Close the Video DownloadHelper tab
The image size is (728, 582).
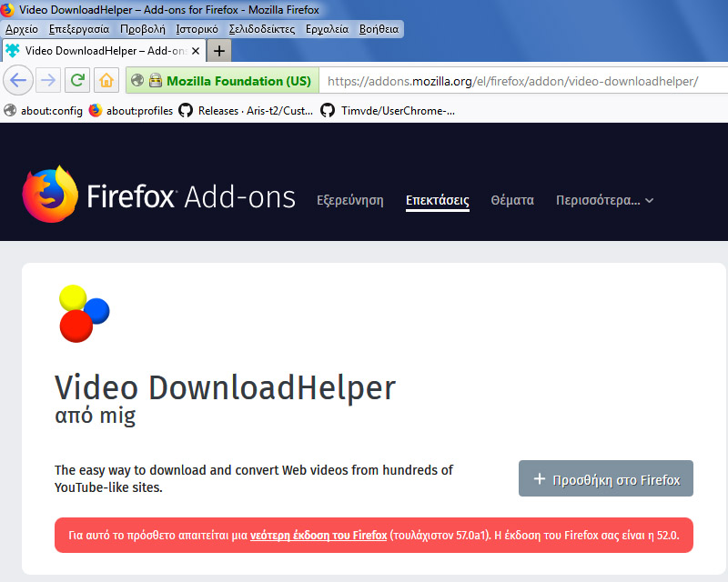pos(196,51)
